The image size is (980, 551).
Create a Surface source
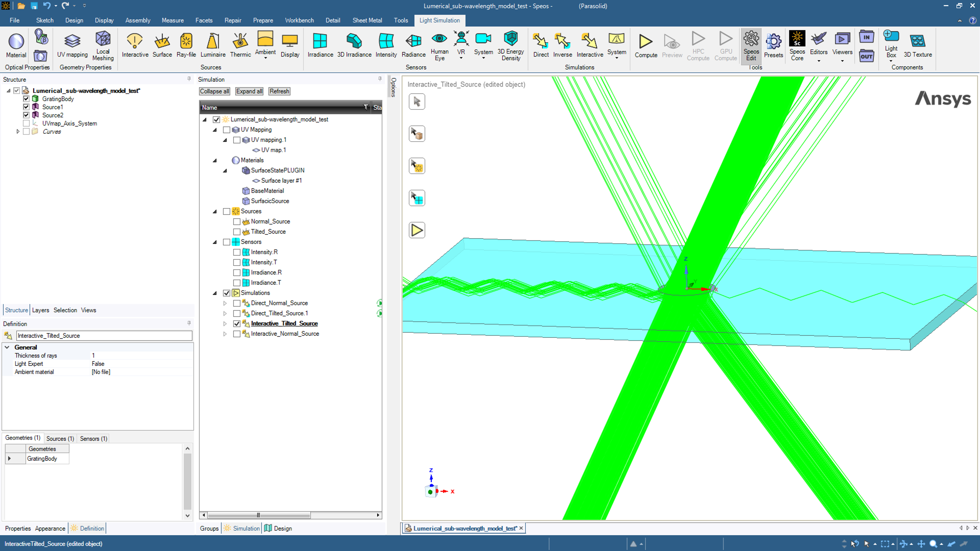click(162, 46)
